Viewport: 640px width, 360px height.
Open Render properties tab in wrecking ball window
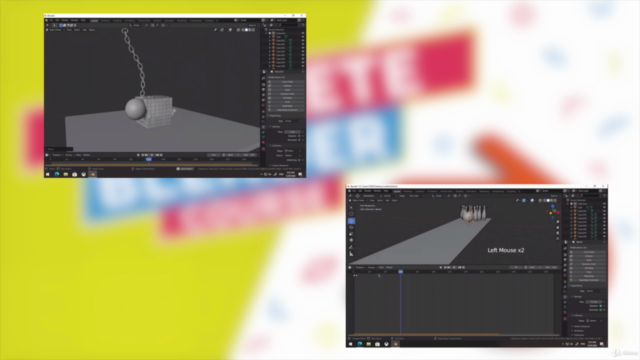tap(264, 84)
